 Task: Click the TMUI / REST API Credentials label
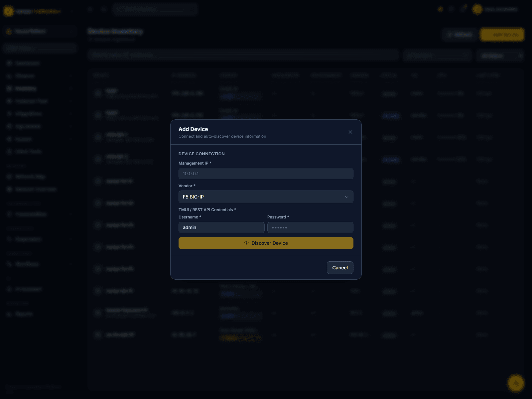[x=207, y=210]
